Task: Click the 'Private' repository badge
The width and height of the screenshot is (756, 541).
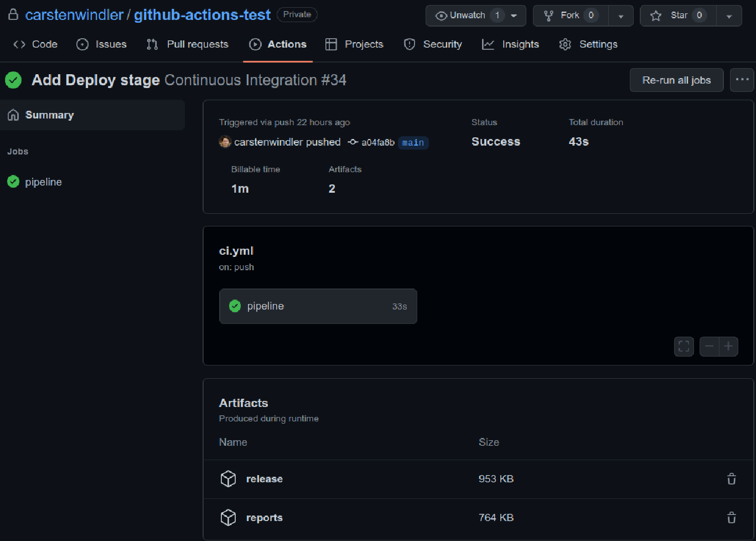Action: tap(297, 14)
